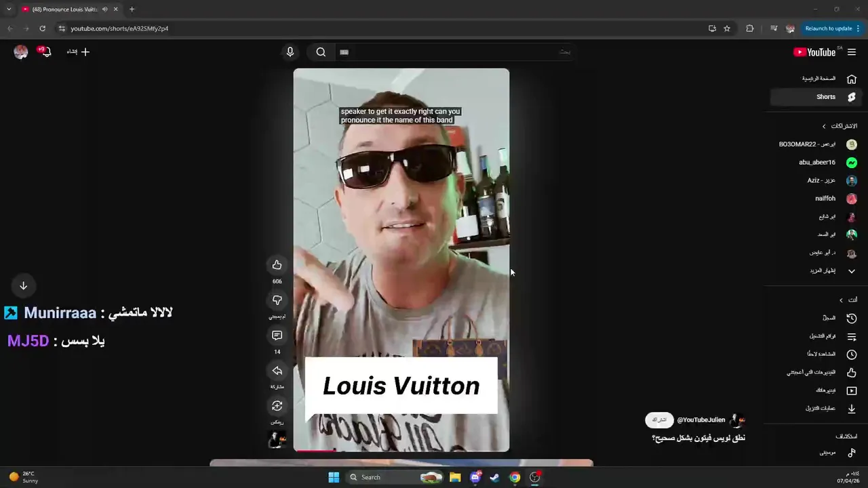Open notifications bell with 9+ badge
This screenshot has height=488, width=868.
click(45, 52)
